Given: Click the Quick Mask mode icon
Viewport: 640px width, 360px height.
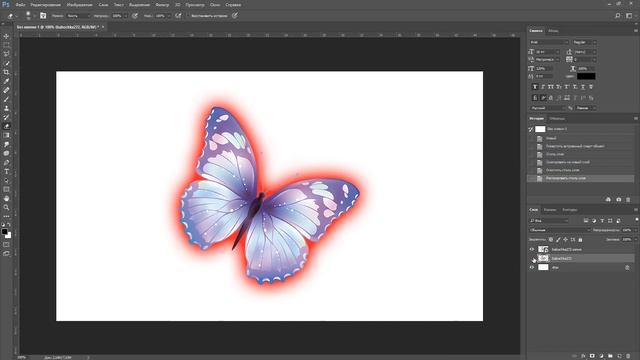Looking at the screenshot, I should click(6, 244).
